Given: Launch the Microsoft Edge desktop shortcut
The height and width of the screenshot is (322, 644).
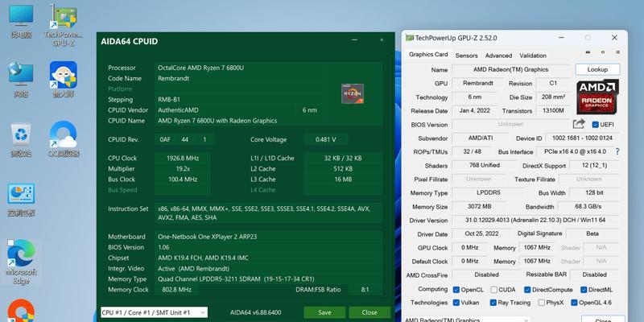Looking at the screenshot, I should (x=21, y=262).
